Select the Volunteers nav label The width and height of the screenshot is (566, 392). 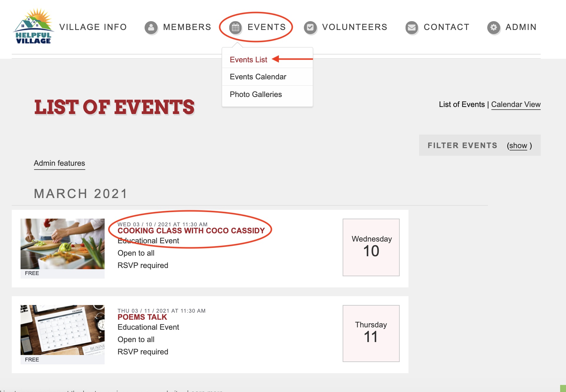point(354,27)
